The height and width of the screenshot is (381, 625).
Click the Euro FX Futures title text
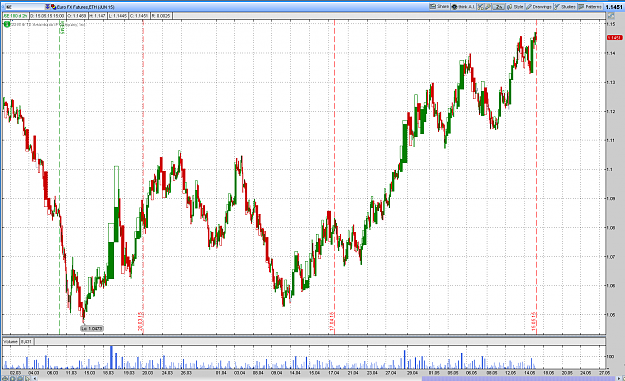click(x=85, y=7)
